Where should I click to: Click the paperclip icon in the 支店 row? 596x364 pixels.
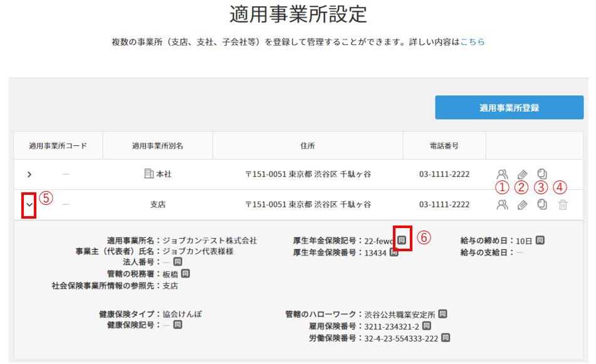point(522,204)
